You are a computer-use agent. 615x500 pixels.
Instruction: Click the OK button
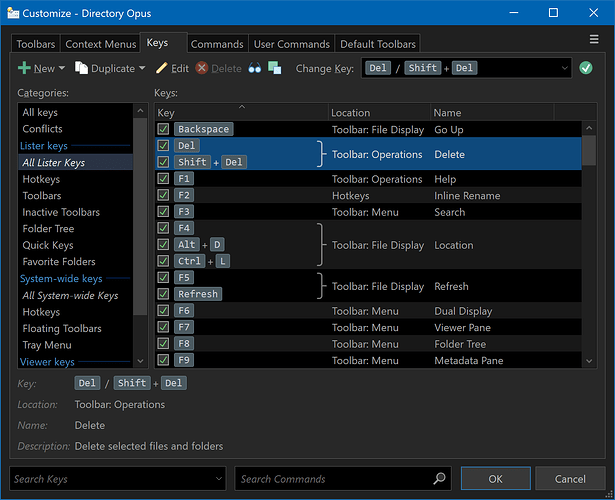tap(495, 478)
